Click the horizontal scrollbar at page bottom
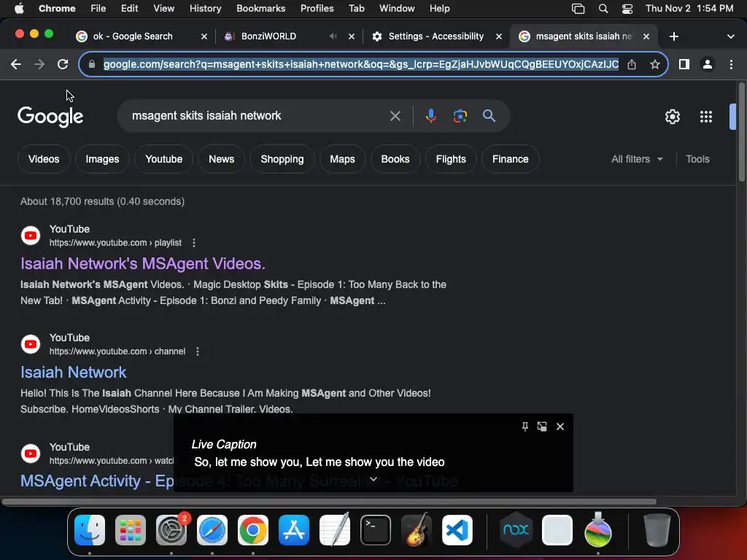 329,502
